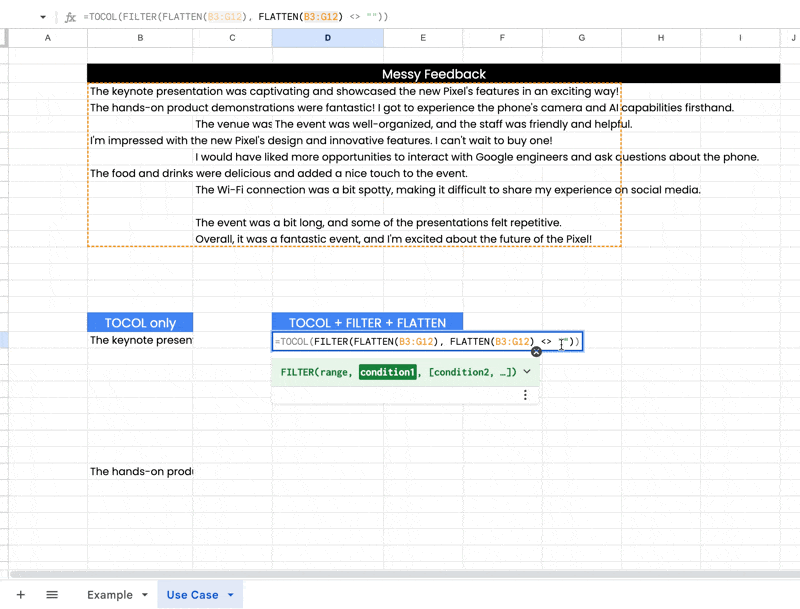This screenshot has width=800, height=609.
Task: Click the Messy Feedback header cell
Action: (434, 74)
